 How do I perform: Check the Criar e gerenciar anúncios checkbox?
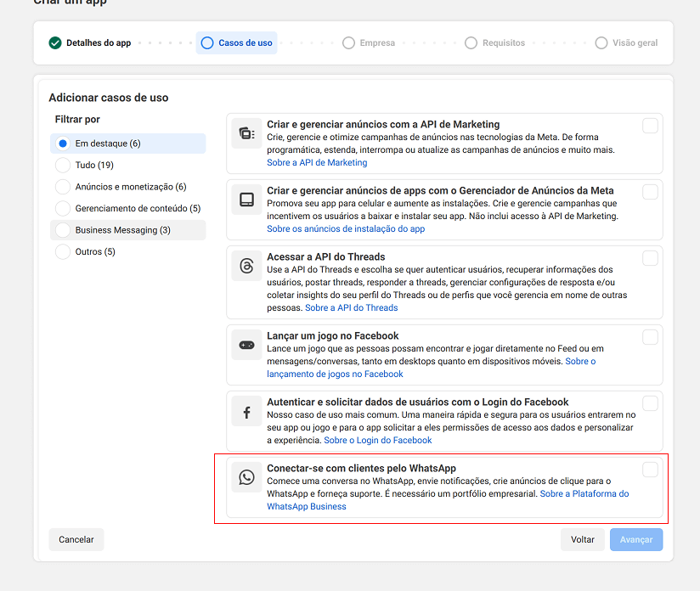650,124
